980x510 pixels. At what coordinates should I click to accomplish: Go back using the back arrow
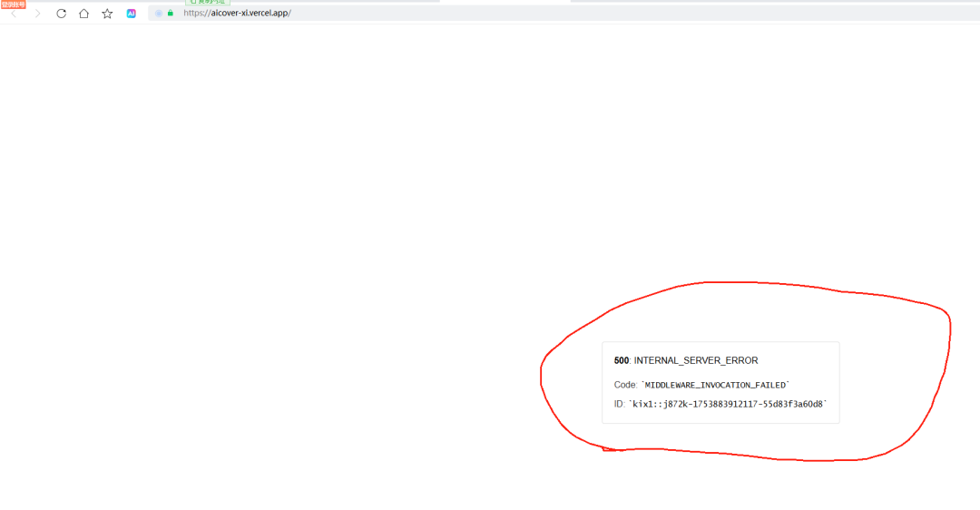coord(14,14)
